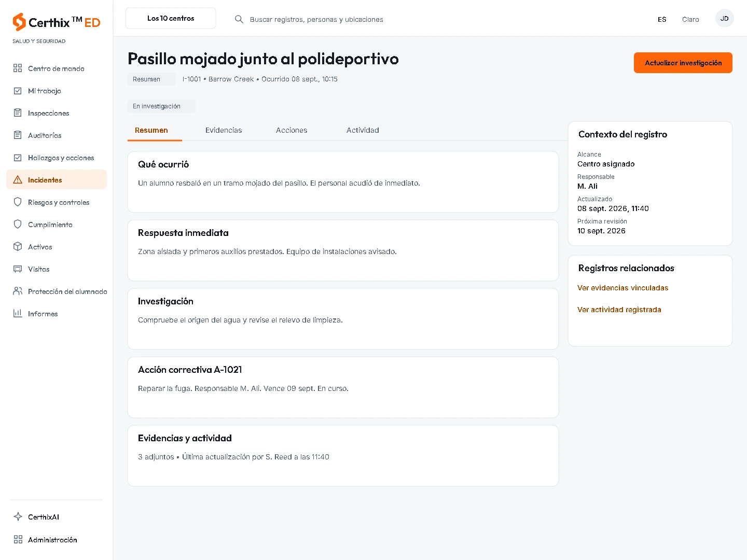747x560 pixels.
Task: Open Activos cube icon
Action: coord(18,247)
